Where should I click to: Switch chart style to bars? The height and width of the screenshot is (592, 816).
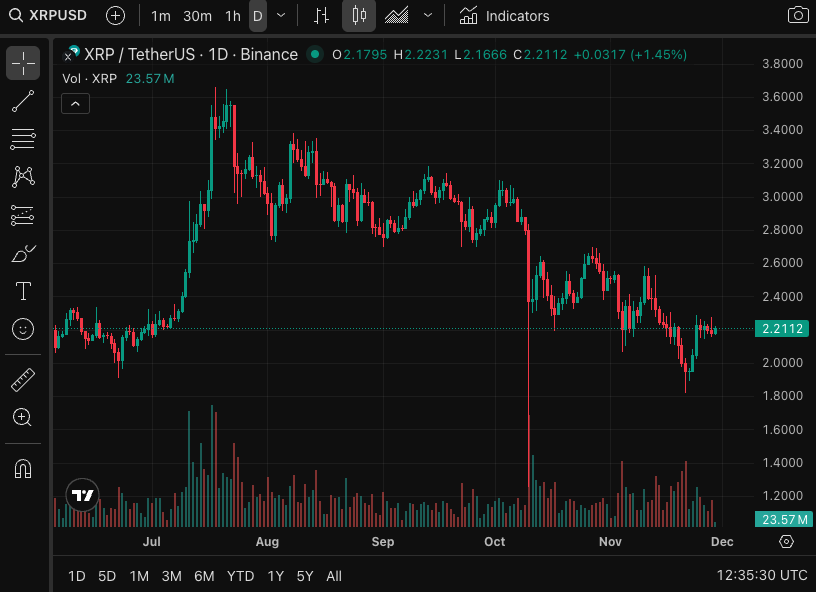click(320, 16)
